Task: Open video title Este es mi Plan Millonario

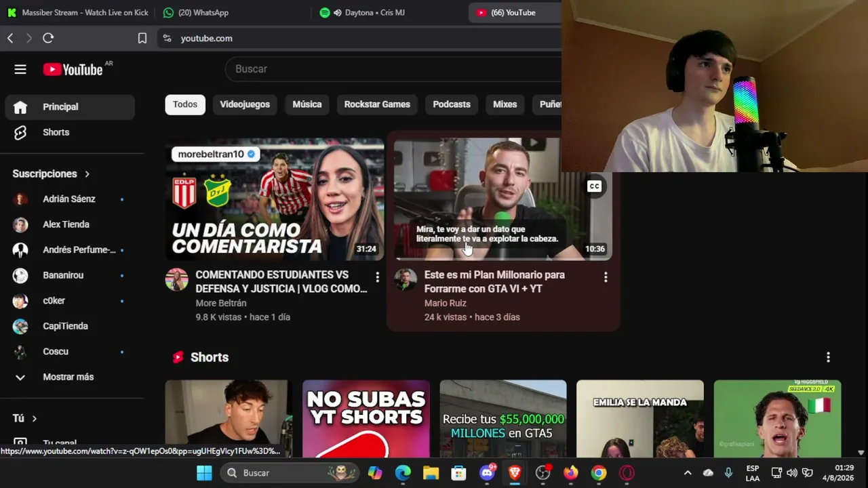Action: pos(494,282)
